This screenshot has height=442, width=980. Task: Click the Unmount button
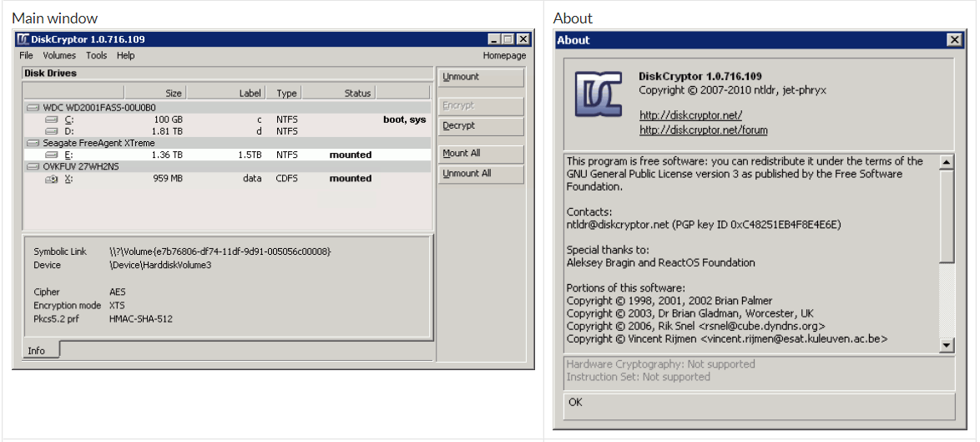[x=481, y=78]
